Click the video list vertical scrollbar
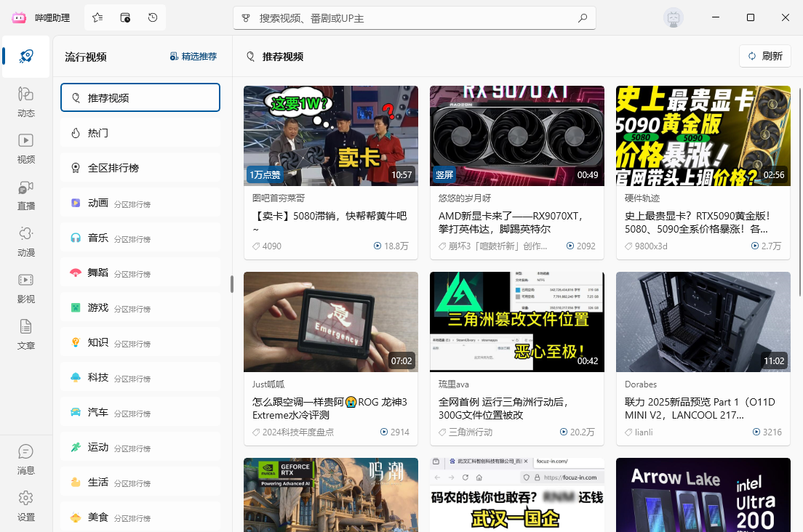 800,192
